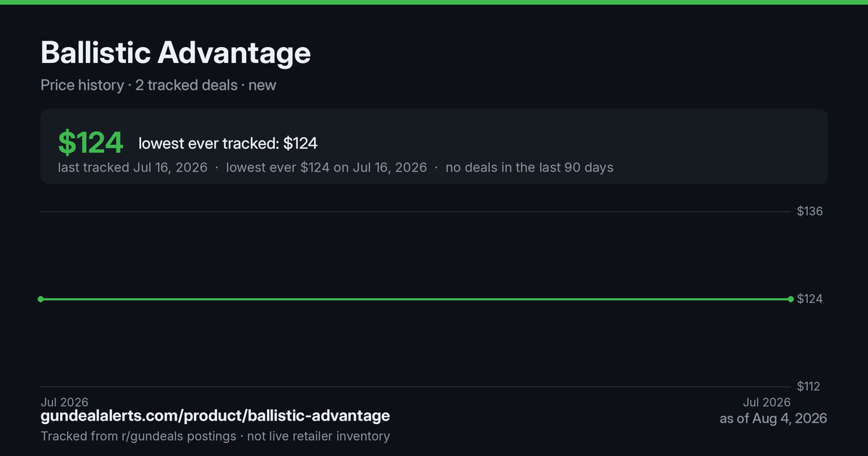Screen dimensions: 868x456
Task: Click the Ballistic Advantage title heading
Action: [176, 53]
